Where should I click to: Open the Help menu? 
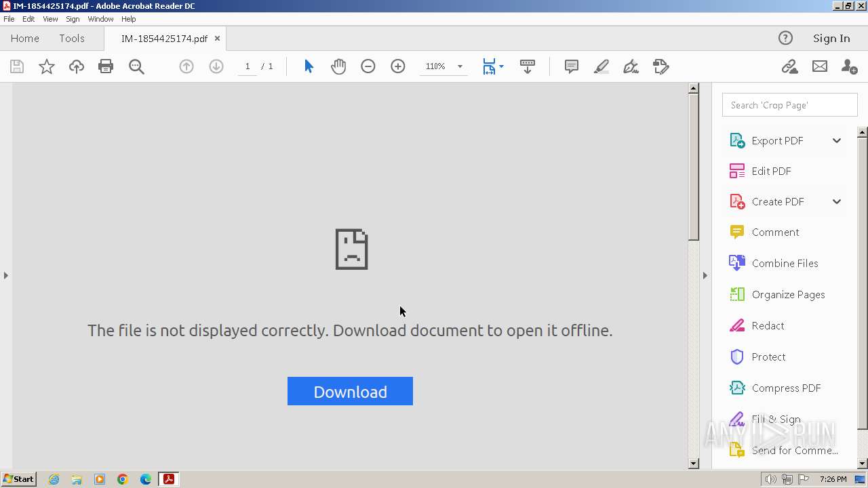[129, 19]
